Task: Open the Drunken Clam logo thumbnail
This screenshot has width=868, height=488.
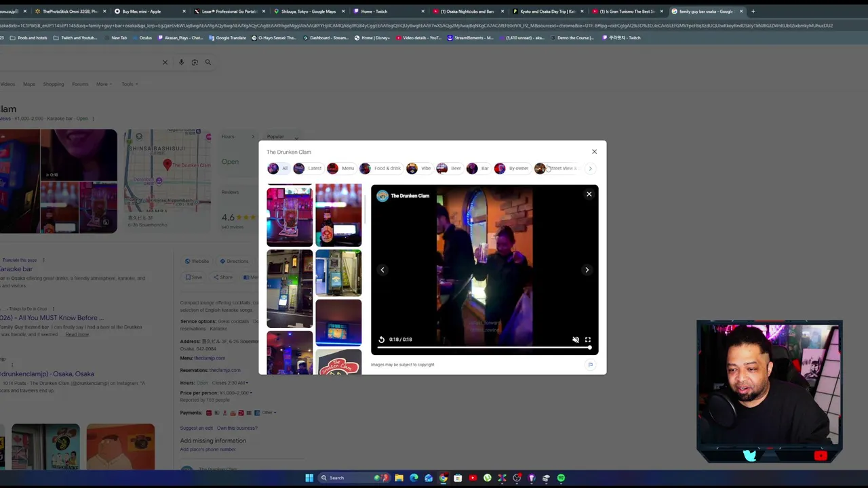Action: (x=338, y=362)
